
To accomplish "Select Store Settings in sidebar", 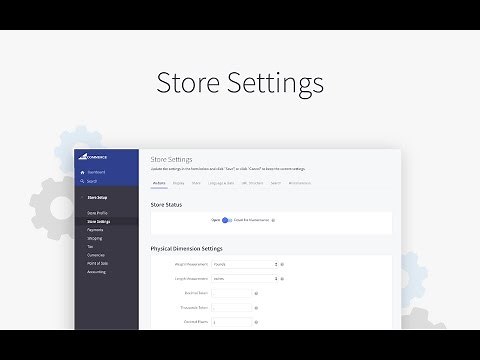I will coord(99,222).
